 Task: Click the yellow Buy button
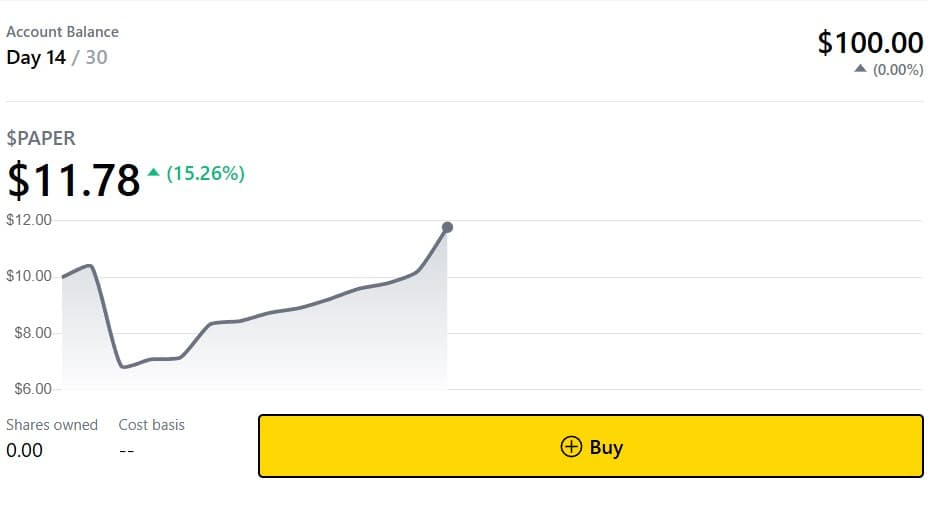591,446
